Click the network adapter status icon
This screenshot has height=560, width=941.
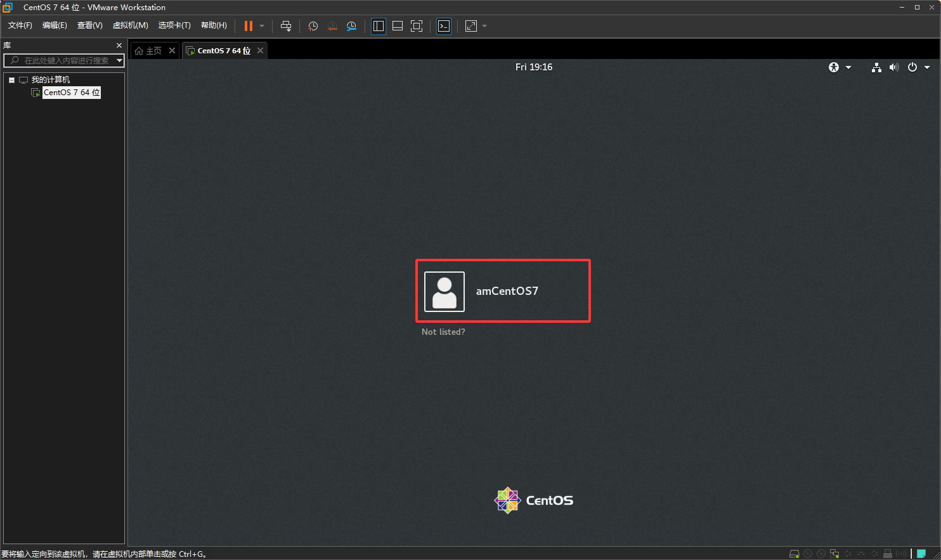coord(834,554)
